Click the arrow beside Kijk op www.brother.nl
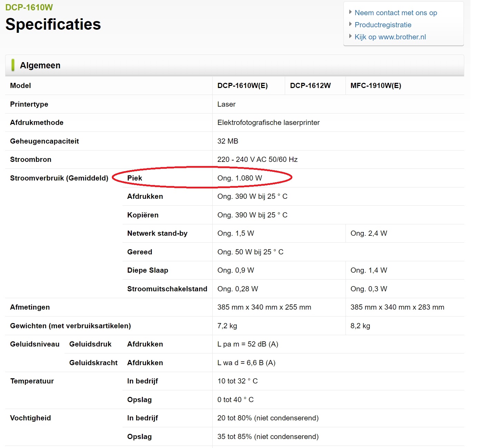 pos(350,36)
